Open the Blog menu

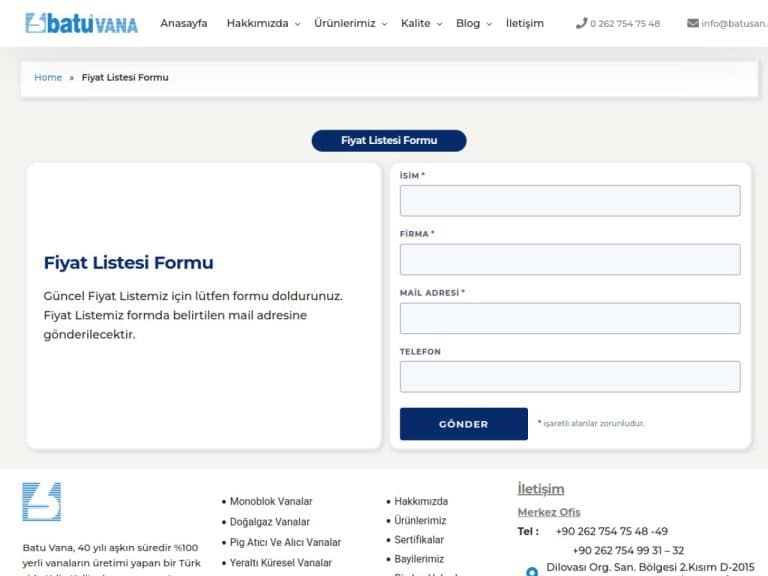pyautogui.click(x=468, y=23)
